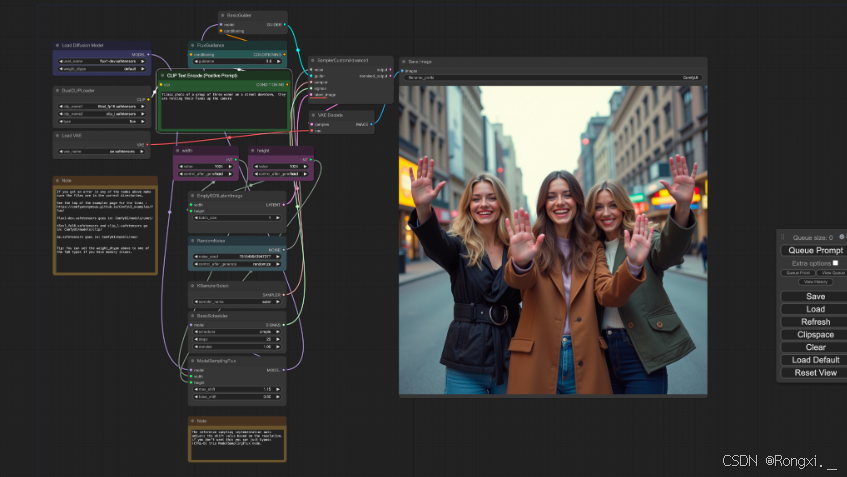Enable the Extra options checkbox
847x477 pixels.
click(835, 263)
